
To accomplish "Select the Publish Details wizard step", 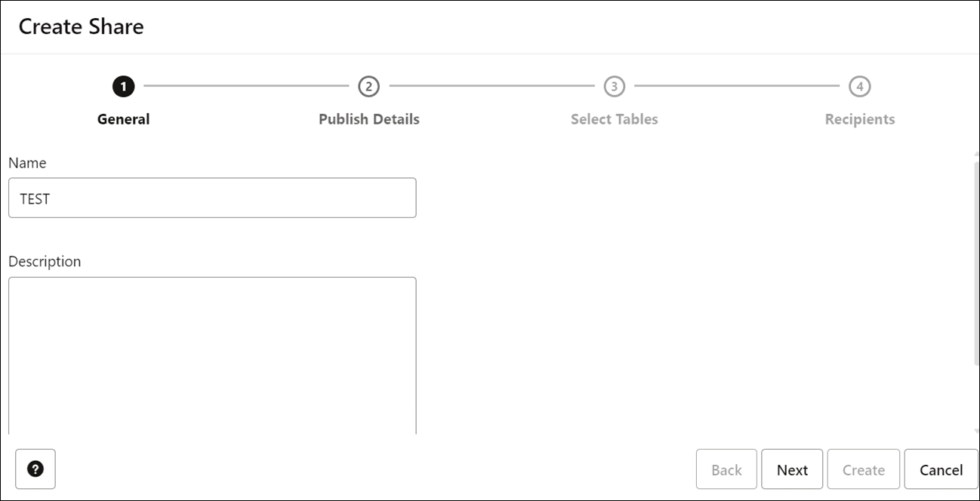I will (x=368, y=118).
